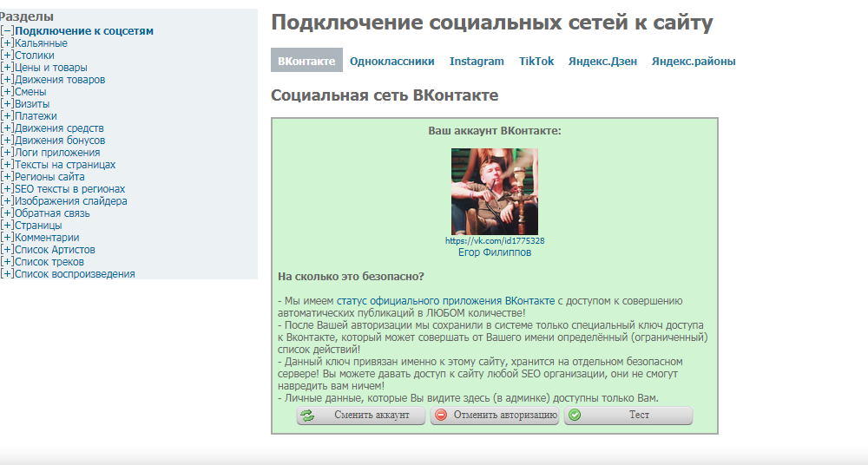This screenshot has width=868, height=465.
Task: Open the Движения товаров section link
Action: [60, 80]
